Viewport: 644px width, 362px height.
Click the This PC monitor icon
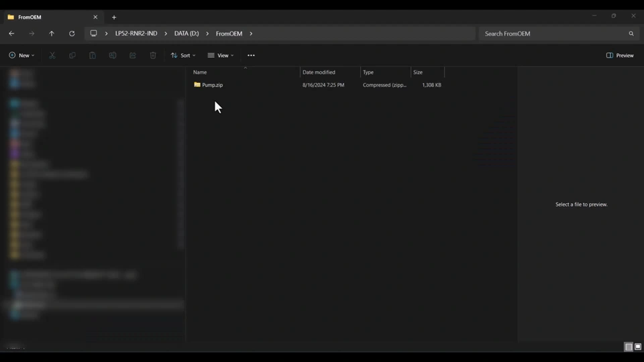(93, 34)
